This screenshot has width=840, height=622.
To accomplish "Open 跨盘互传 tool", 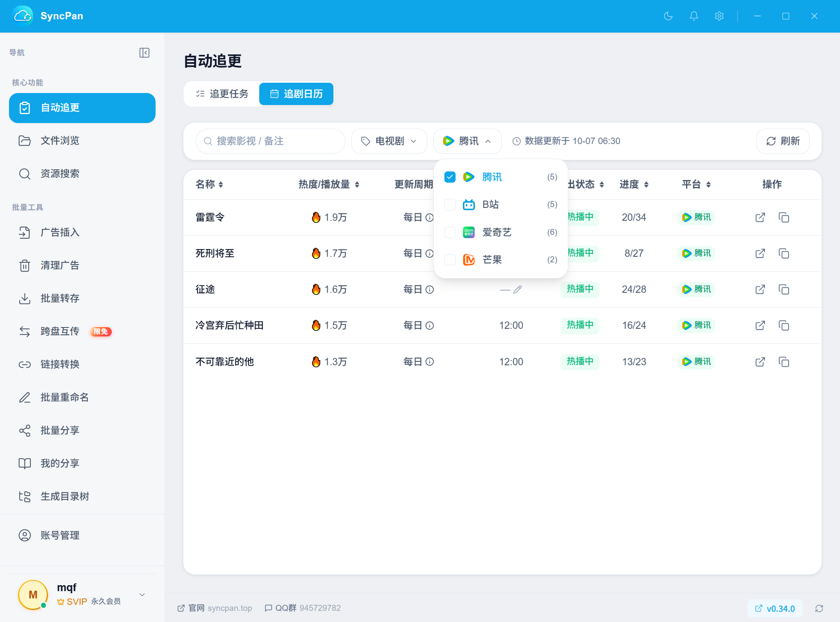I will 82,331.
